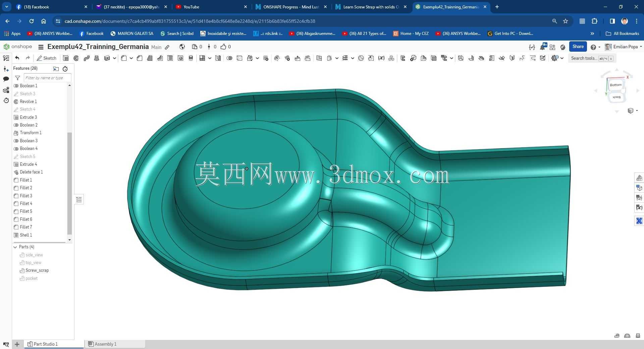
Task: Toggle the feature list panel icon
Action: tap(6, 58)
